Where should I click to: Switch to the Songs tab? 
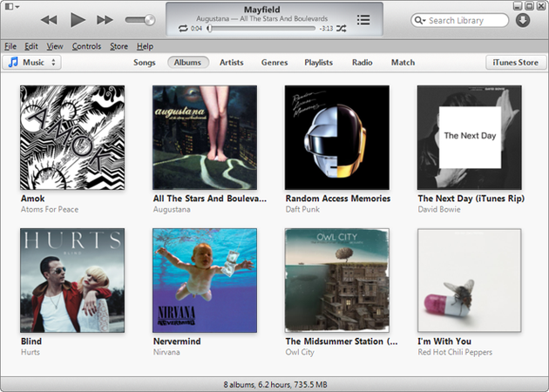[x=145, y=63]
